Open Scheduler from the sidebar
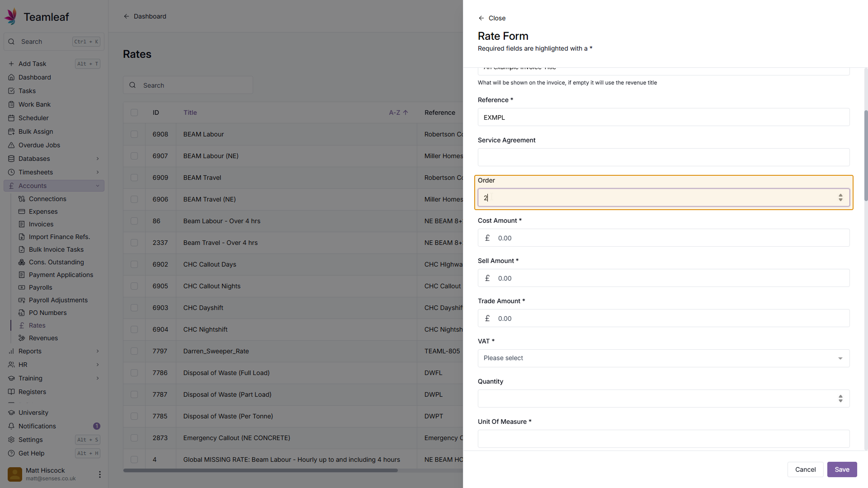Viewport: 868px width, 488px height. pyautogui.click(x=33, y=118)
